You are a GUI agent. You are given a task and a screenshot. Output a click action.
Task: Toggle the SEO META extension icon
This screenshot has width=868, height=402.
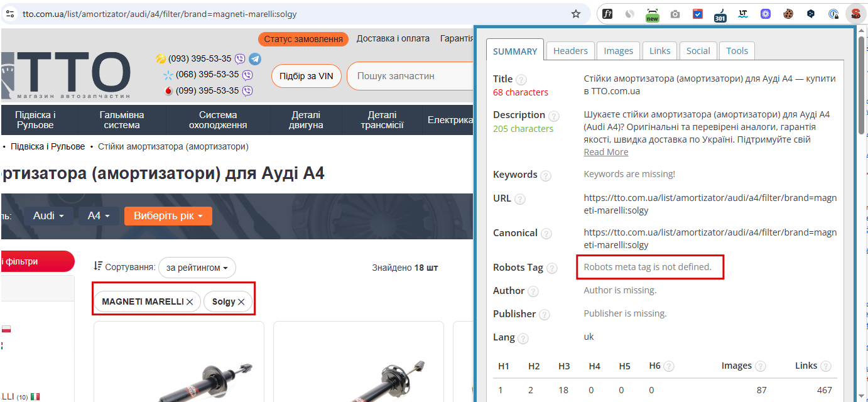(x=855, y=13)
